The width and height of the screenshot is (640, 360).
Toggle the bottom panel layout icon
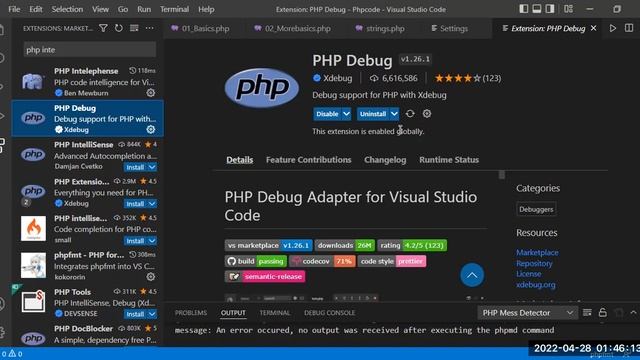tap(537, 9)
